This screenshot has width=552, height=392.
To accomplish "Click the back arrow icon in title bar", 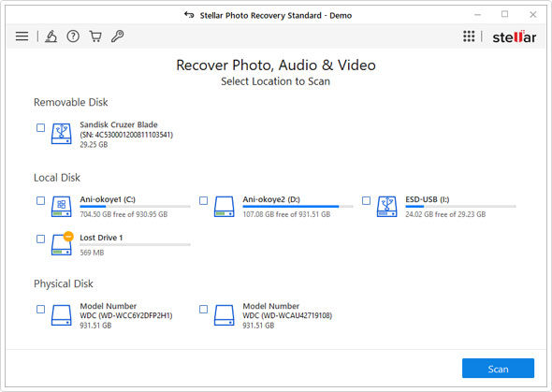I will 189,15.
